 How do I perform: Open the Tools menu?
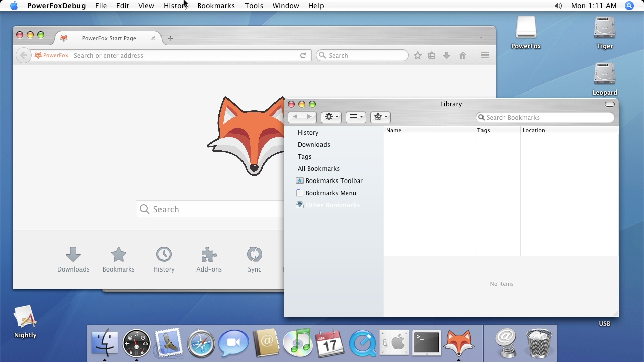[254, 6]
